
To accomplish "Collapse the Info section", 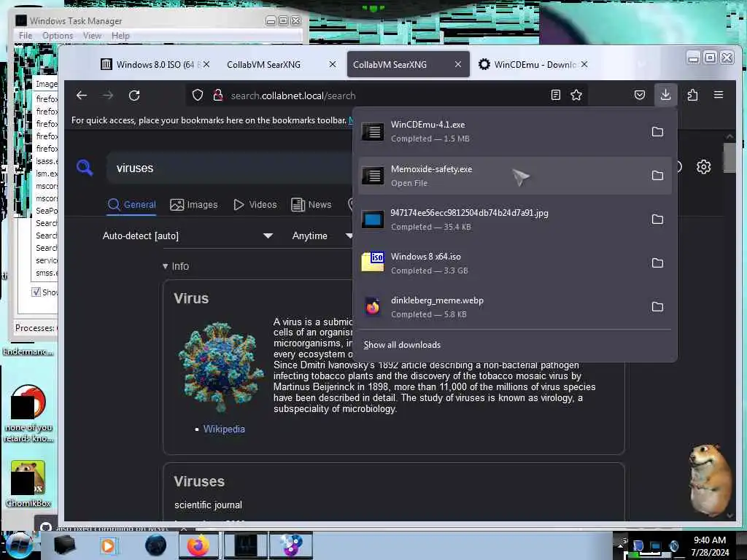I will pos(175,266).
